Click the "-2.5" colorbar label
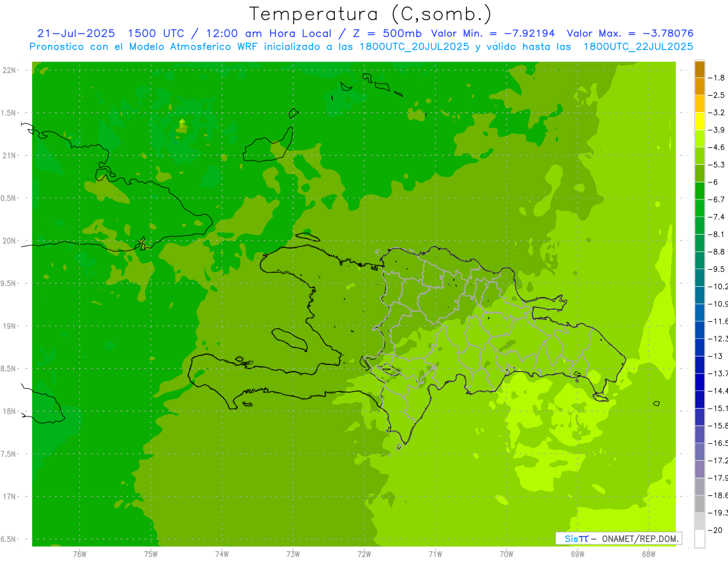This screenshot has width=728, height=562. coord(716,95)
